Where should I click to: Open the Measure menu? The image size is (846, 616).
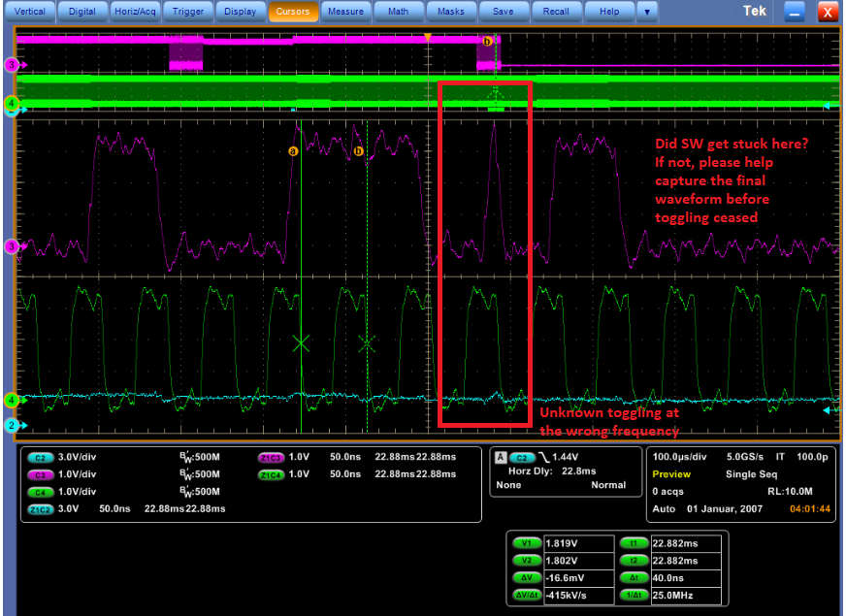click(345, 12)
